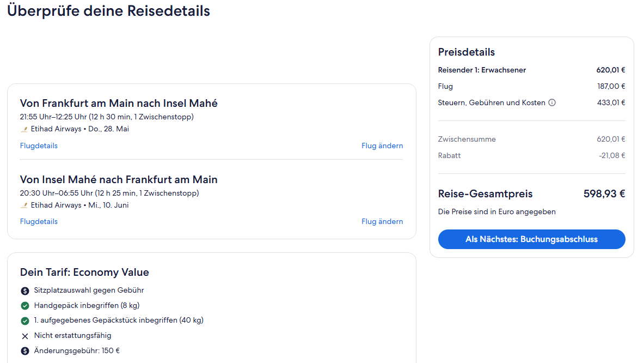644x363 pixels.
Task: Change the return flight via Flug ändern
Action: 382,221
